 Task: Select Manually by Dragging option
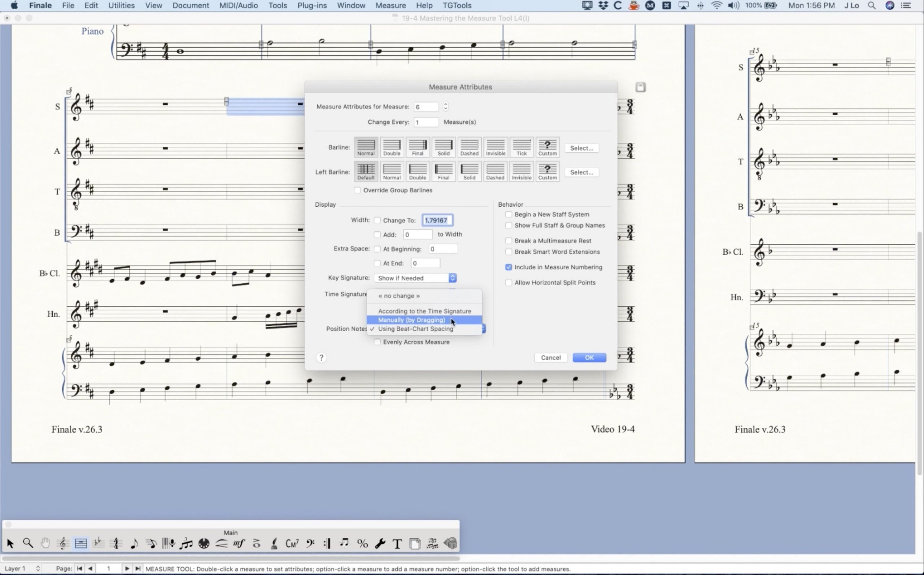coord(411,320)
